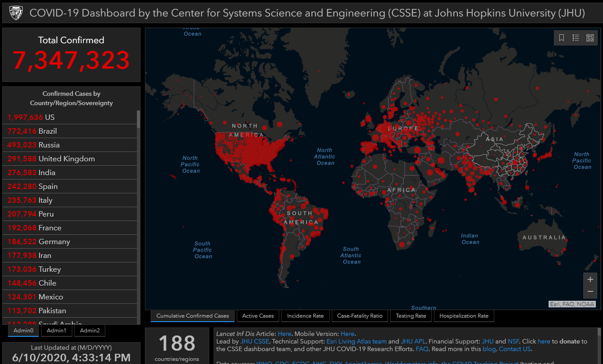The image size is (603, 364).
Task: Click the Total Confirmed 7,347,323 figure
Action: click(x=71, y=60)
